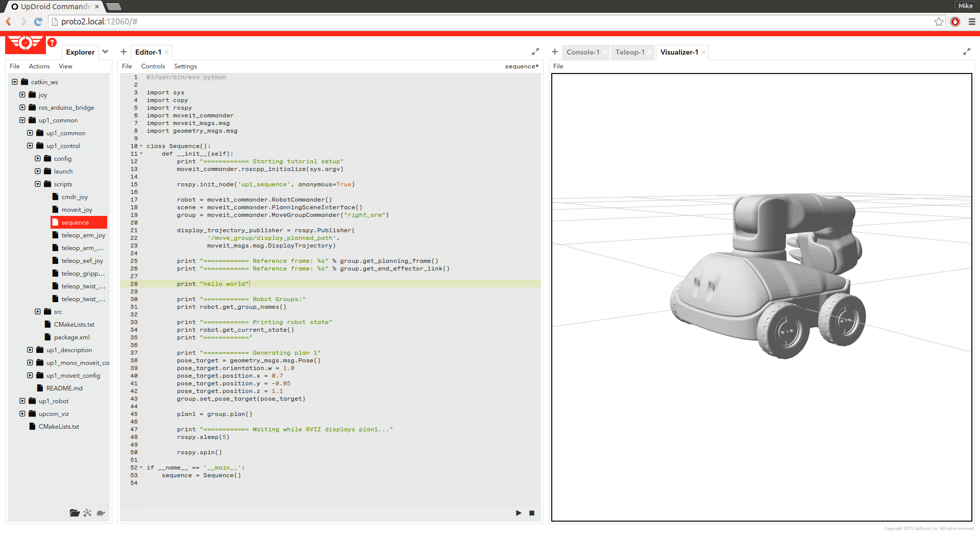
Task: Click the network nodes icon in Explorer footer
Action: [x=88, y=513]
